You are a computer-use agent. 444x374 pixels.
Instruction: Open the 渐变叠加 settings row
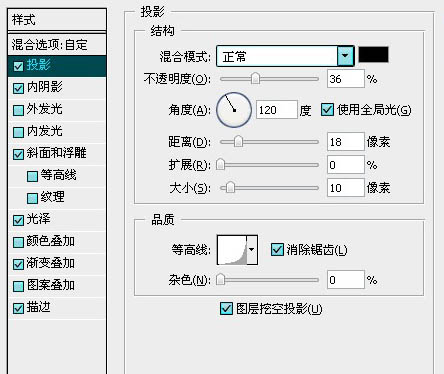[x=57, y=264]
